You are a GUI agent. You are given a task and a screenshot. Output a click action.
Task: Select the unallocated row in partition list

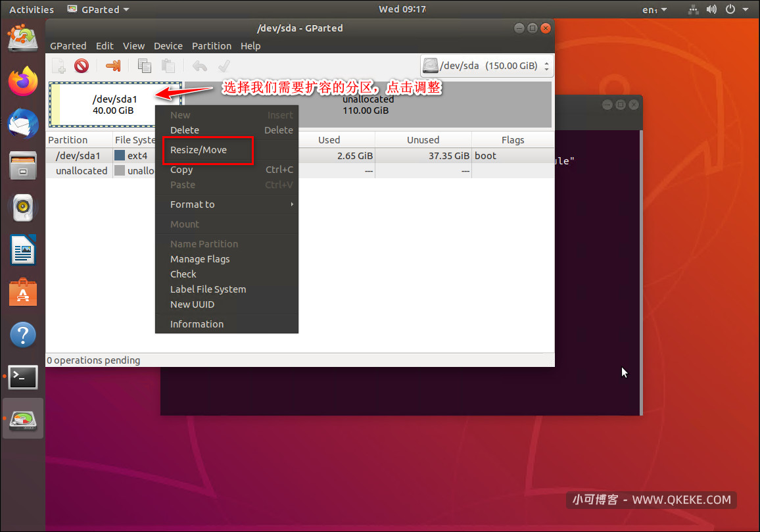coord(300,171)
